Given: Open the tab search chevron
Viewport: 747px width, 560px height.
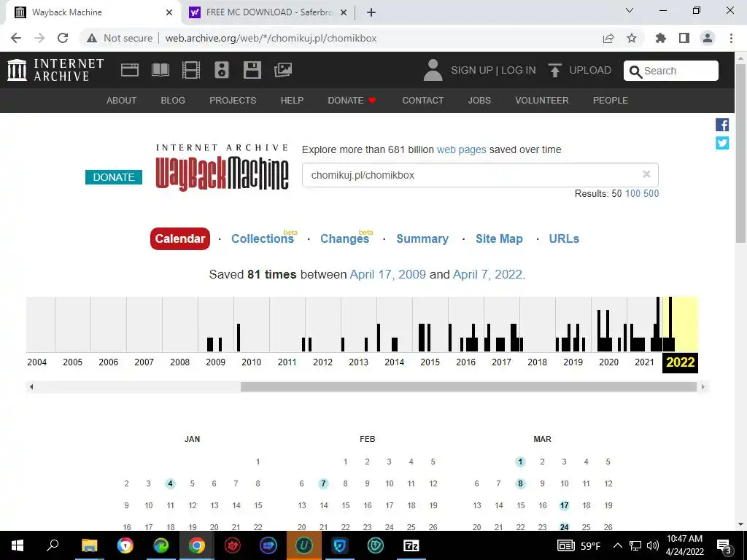Looking at the screenshot, I should (x=630, y=10).
